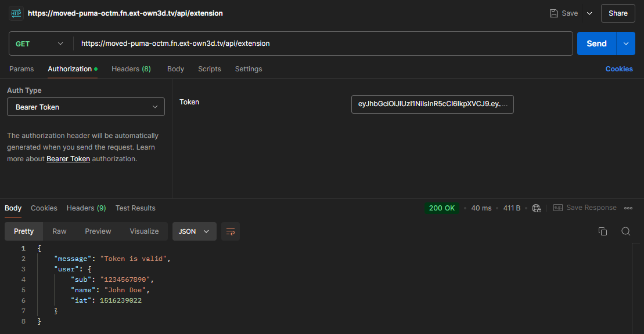Click the Save floppy disk icon
The width and height of the screenshot is (644, 334).
(554, 13)
